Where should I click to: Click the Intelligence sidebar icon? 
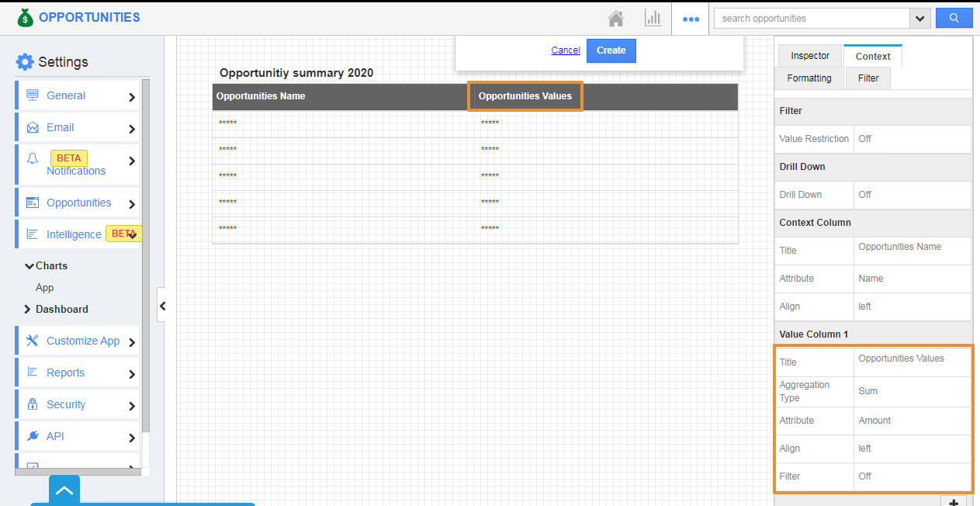coord(33,234)
